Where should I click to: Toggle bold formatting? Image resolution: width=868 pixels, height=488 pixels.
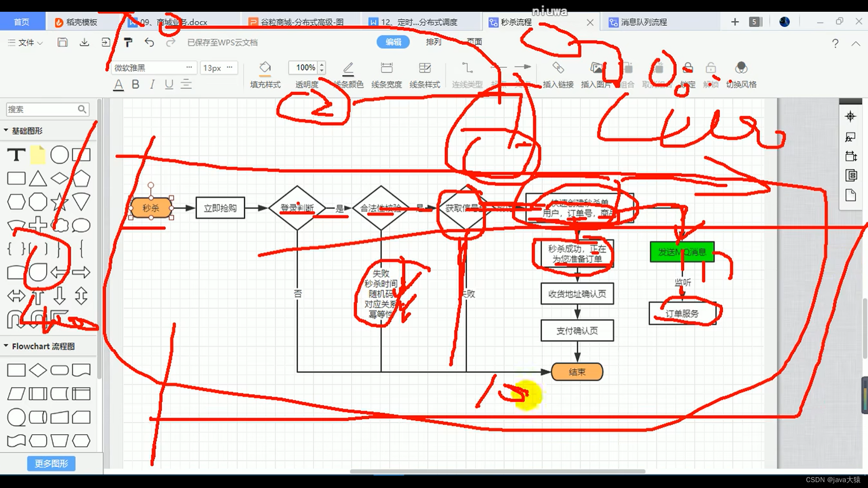pyautogui.click(x=135, y=84)
